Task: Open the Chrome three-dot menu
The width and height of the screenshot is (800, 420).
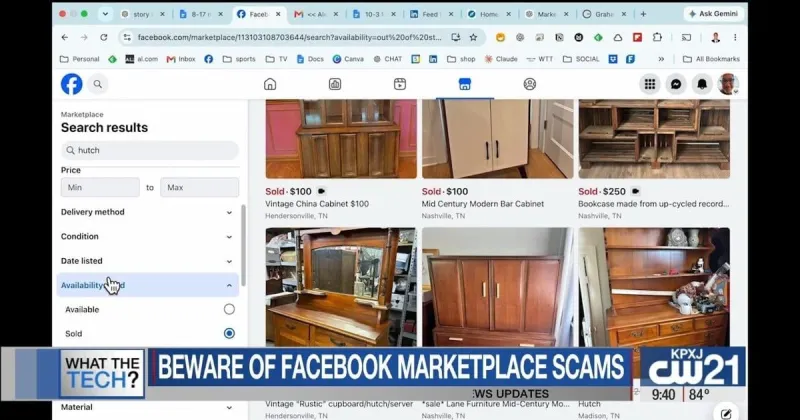Action: pyautogui.click(x=735, y=37)
